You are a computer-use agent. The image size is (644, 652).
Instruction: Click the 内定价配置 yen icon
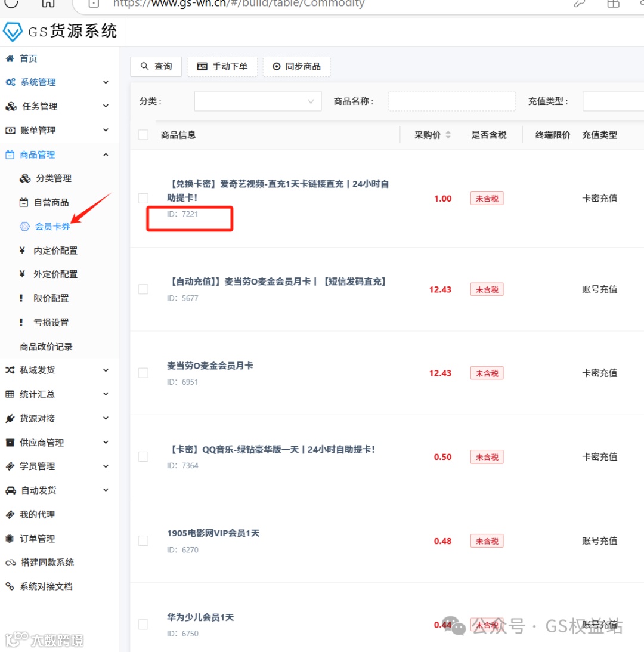[23, 251]
